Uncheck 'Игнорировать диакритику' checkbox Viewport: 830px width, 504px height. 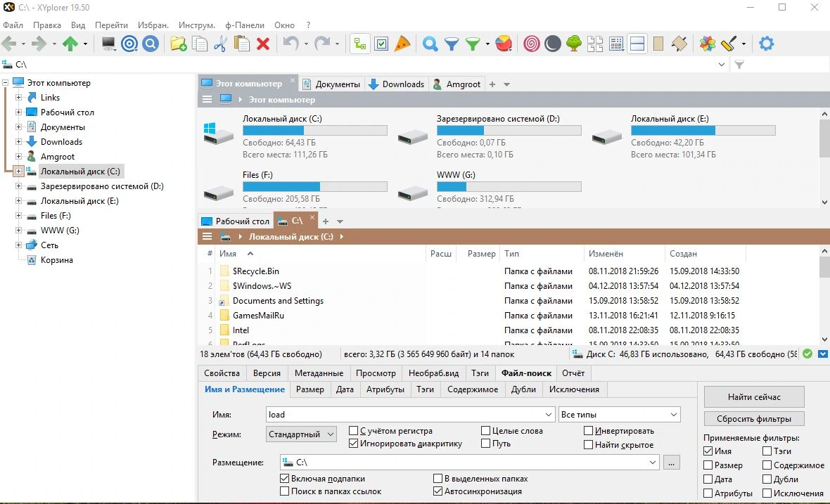(x=354, y=443)
